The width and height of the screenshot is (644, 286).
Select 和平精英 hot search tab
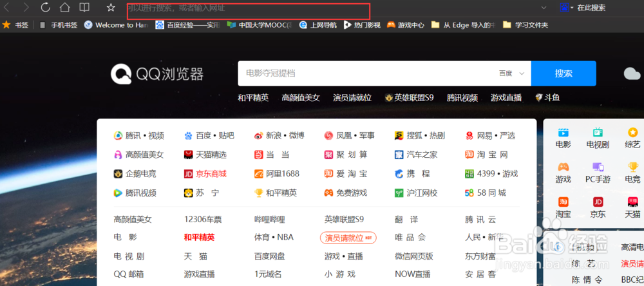click(253, 98)
